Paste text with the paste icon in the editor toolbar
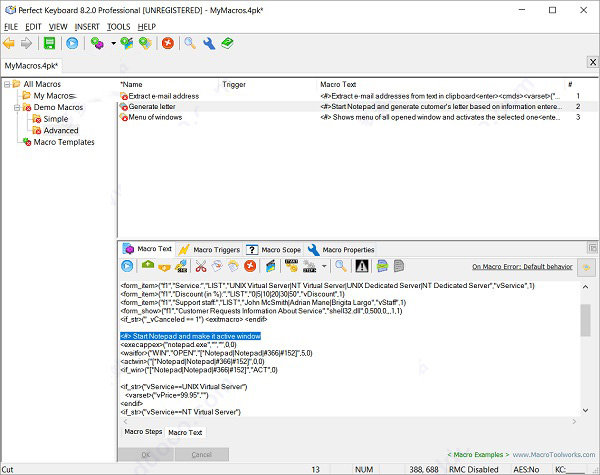The width and height of the screenshot is (600, 475). tap(233, 266)
